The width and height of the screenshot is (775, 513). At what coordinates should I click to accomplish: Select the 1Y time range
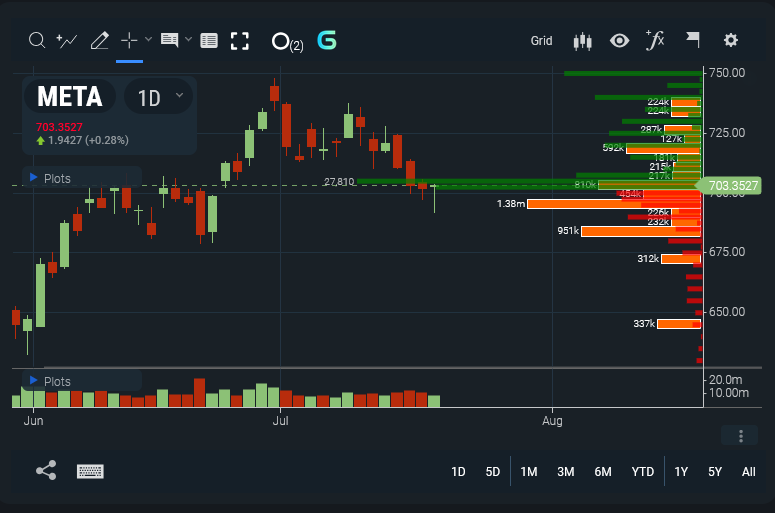681,472
